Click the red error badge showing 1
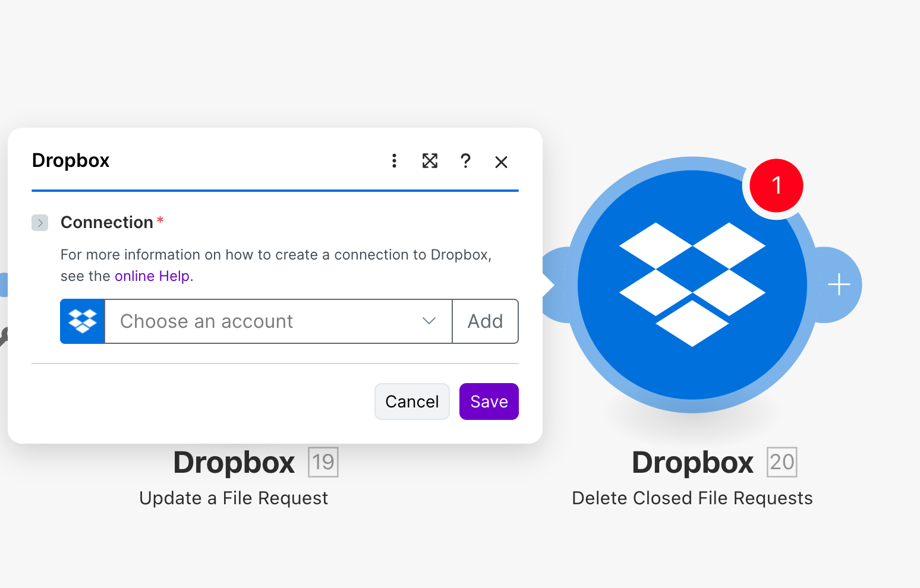 click(776, 186)
